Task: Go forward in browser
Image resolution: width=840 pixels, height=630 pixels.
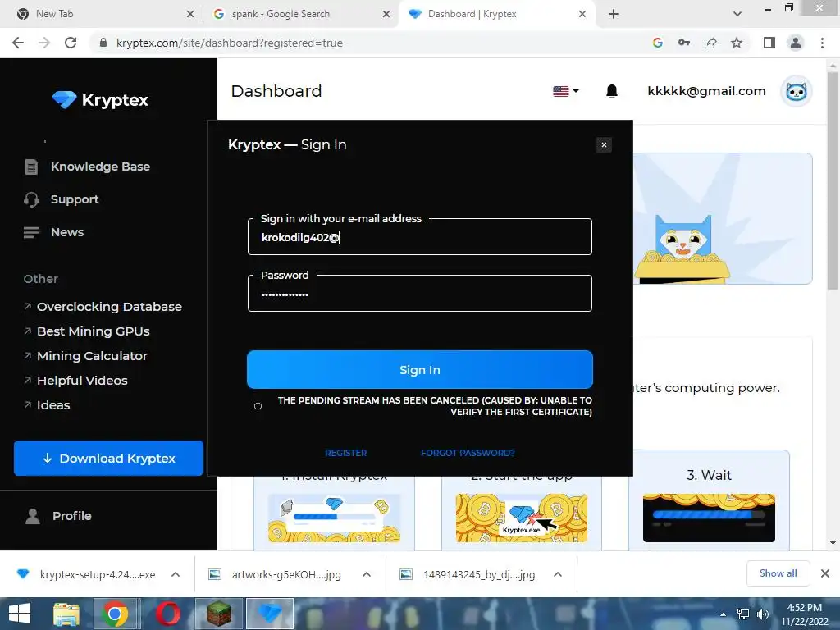Action: pos(44,43)
